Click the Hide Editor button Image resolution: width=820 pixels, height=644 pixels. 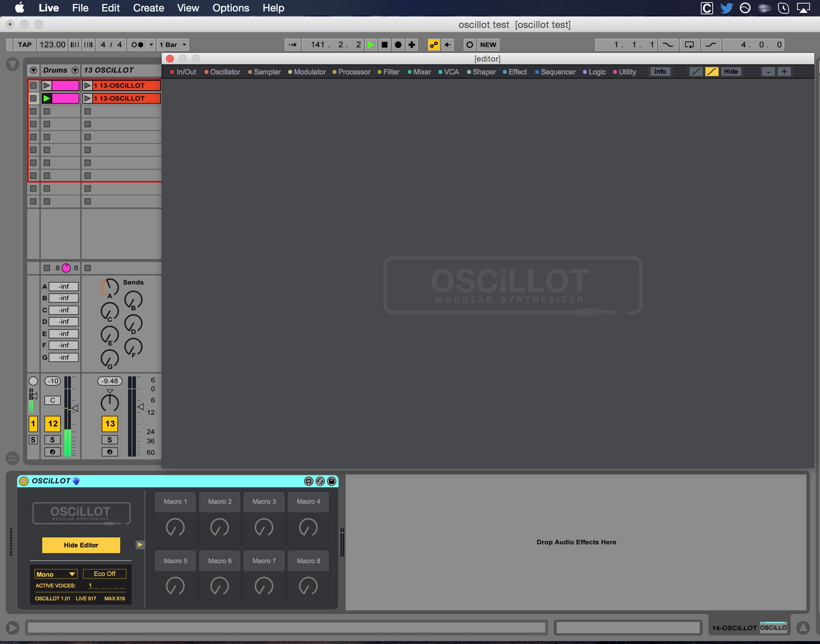point(81,545)
